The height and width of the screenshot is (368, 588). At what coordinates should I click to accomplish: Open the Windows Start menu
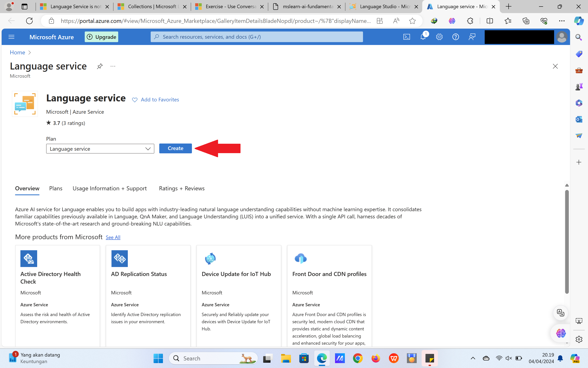pos(158,358)
